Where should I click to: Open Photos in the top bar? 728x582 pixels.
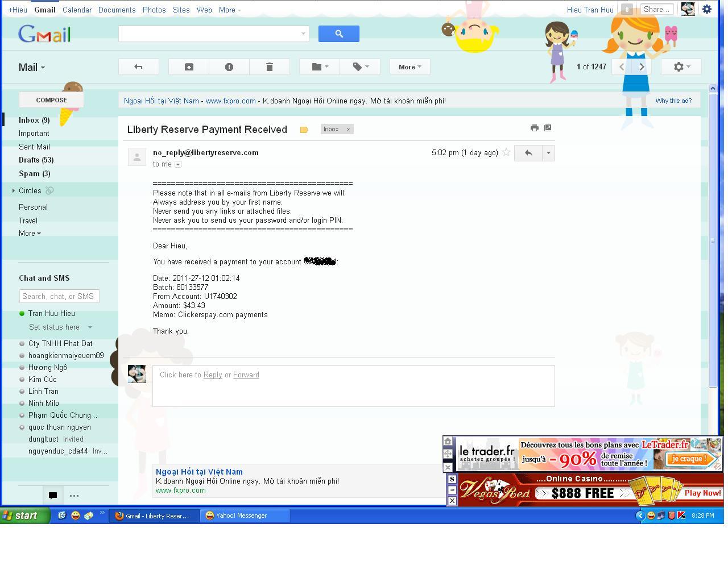[154, 10]
